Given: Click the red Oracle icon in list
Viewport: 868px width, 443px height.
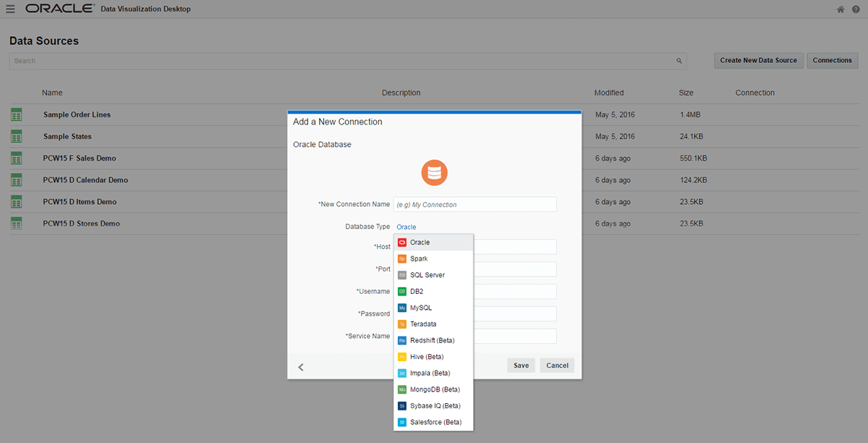Looking at the screenshot, I should click(402, 242).
